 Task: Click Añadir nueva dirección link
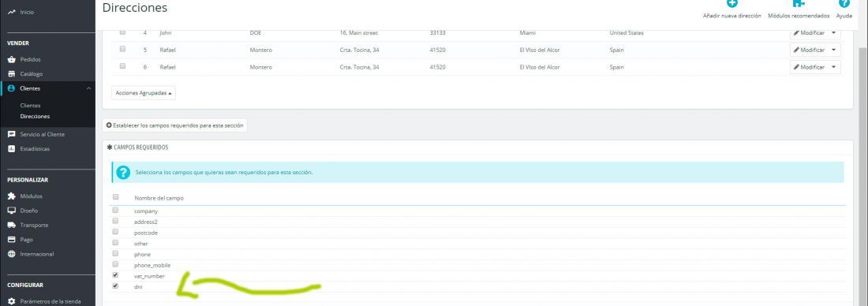click(731, 16)
